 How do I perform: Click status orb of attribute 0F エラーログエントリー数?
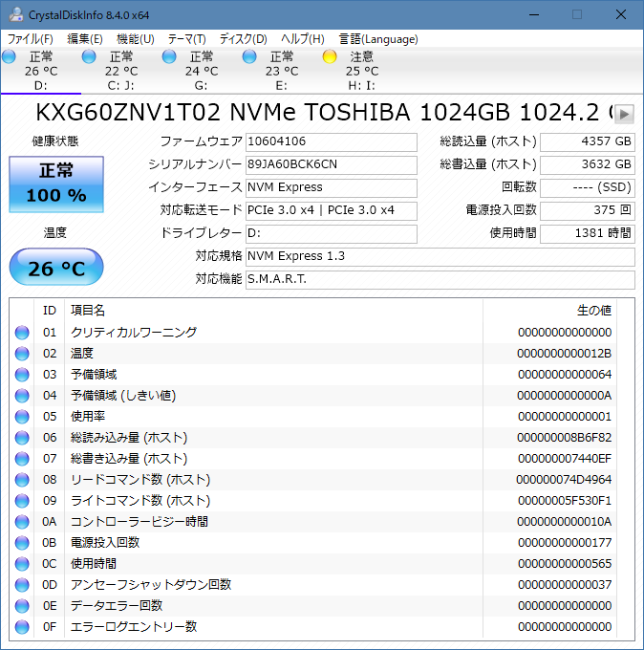pos(22,627)
